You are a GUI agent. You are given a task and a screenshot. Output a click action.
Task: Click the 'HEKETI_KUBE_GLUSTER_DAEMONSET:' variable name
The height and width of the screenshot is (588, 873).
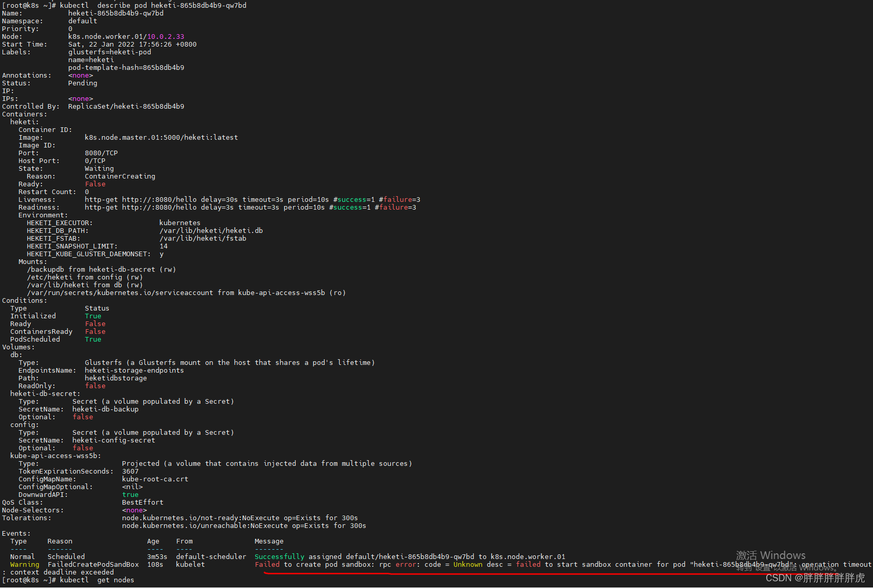pos(89,254)
